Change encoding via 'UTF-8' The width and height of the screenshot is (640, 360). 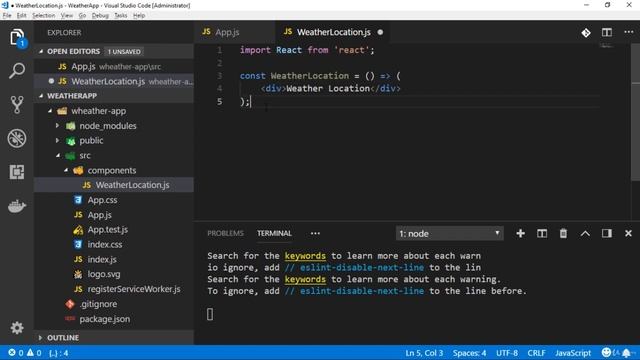507,353
